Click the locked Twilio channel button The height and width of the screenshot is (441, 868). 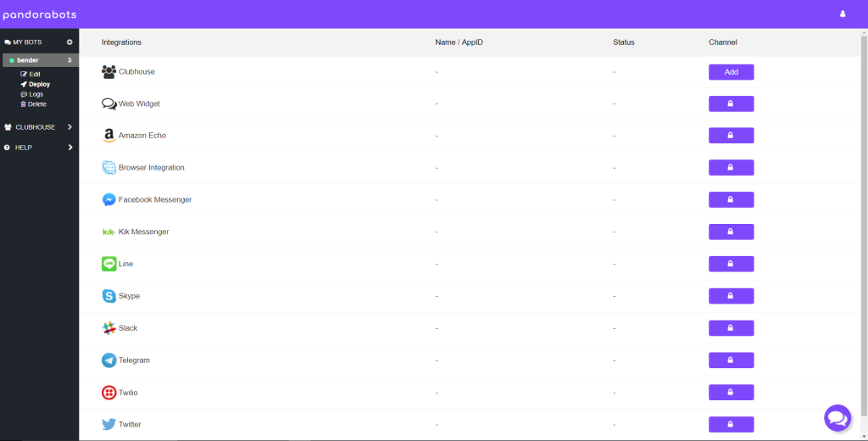[x=731, y=393]
